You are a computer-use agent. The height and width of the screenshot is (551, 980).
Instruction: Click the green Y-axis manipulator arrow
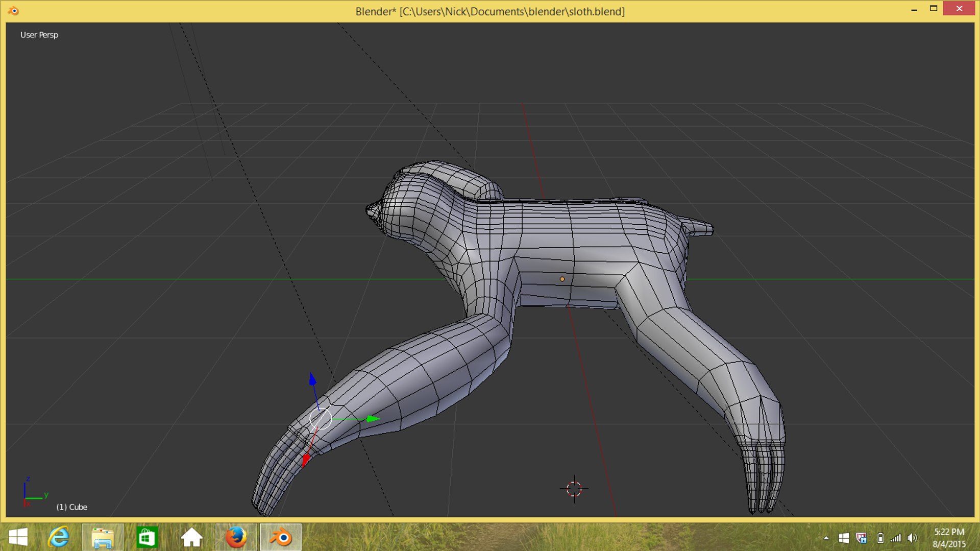[373, 419]
